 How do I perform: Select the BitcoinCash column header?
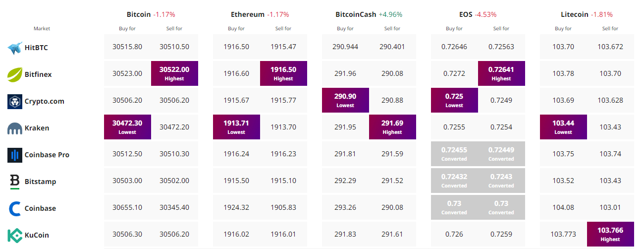coord(355,14)
